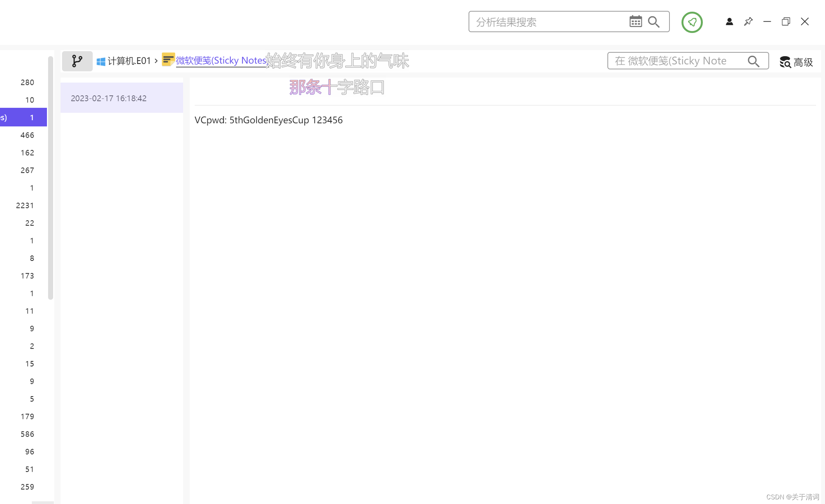Click the pin window icon

[x=748, y=22]
